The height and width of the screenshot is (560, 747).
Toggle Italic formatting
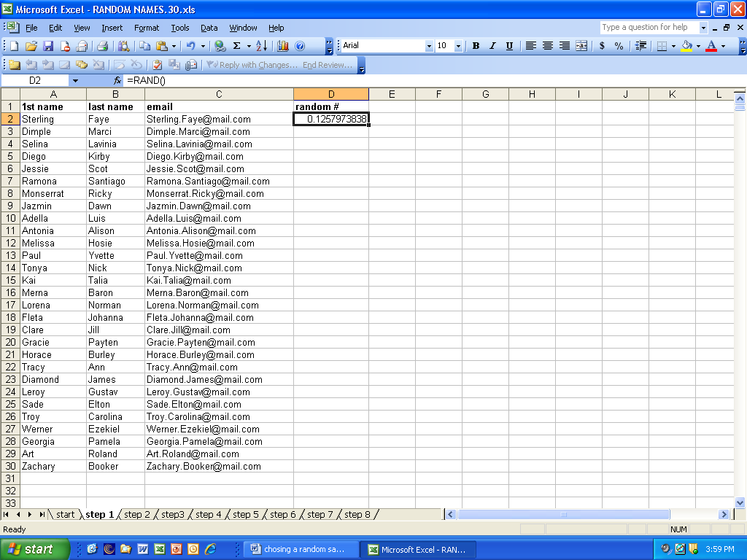pyautogui.click(x=492, y=46)
